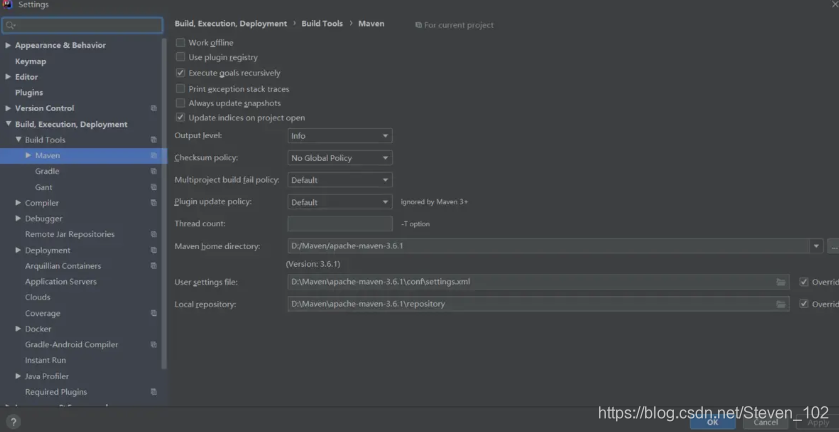This screenshot has height=432, width=839.
Task: Open the Output level dropdown
Action: click(340, 136)
